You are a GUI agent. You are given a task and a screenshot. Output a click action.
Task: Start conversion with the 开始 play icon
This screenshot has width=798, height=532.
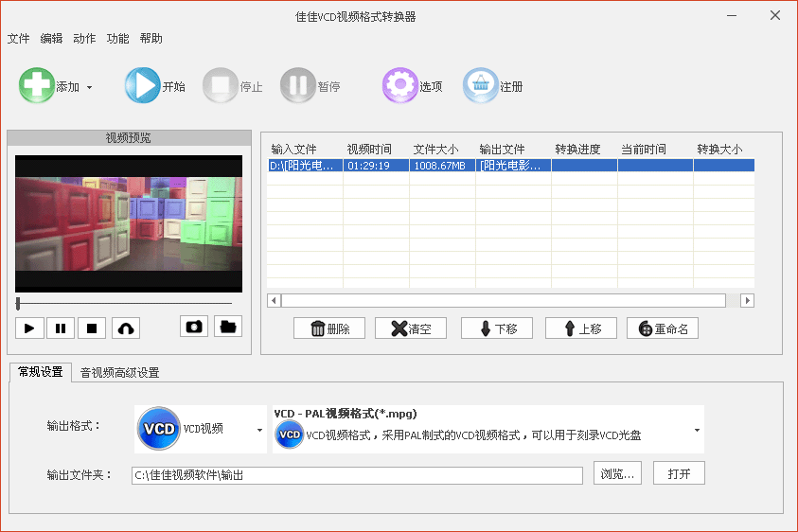click(143, 85)
